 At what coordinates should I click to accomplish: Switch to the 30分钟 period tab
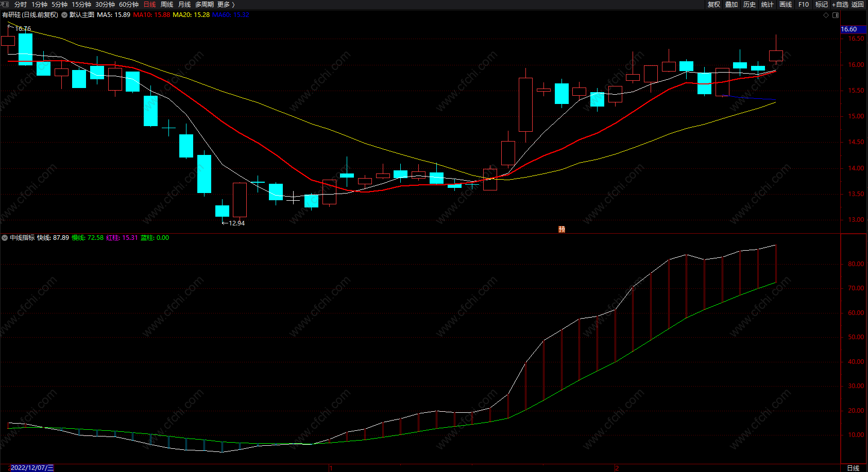pyautogui.click(x=105, y=4)
